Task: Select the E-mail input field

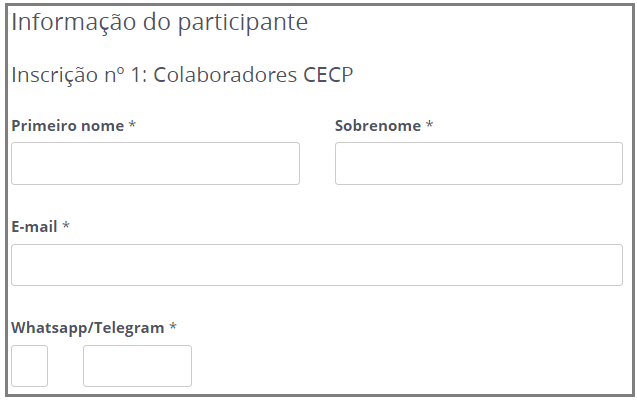Action: pos(316,265)
